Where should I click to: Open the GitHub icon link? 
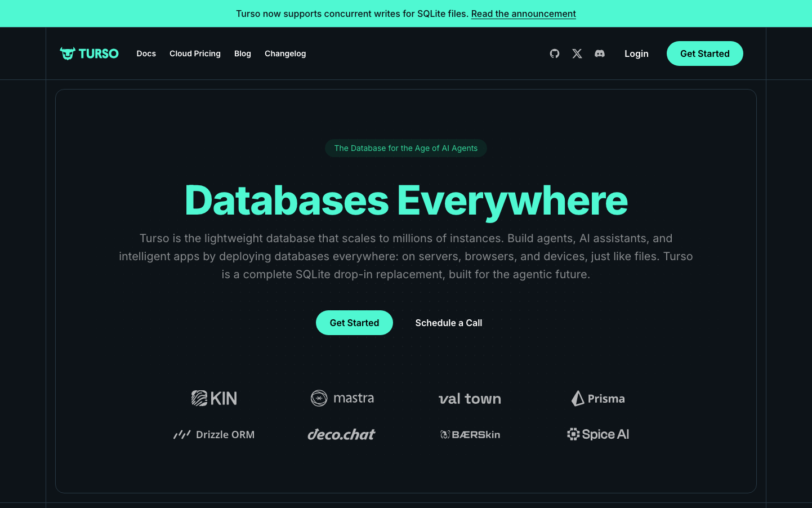555,54
